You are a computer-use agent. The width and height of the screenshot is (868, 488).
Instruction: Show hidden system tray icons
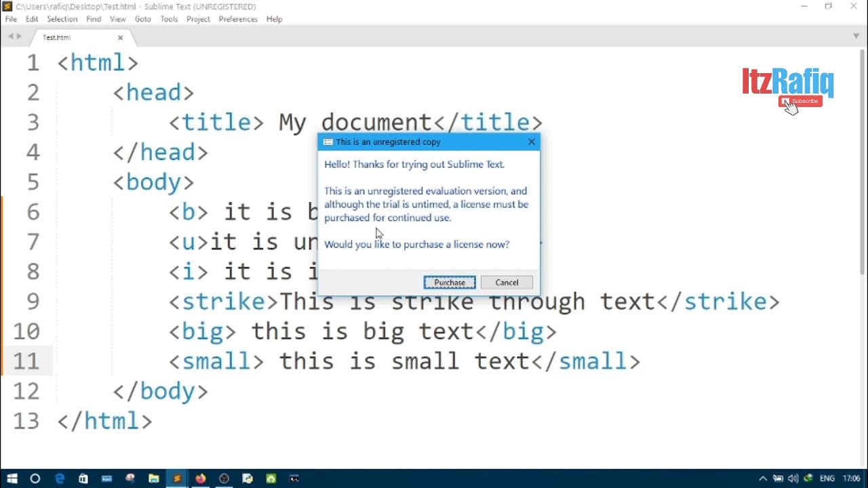click(763, 479)
